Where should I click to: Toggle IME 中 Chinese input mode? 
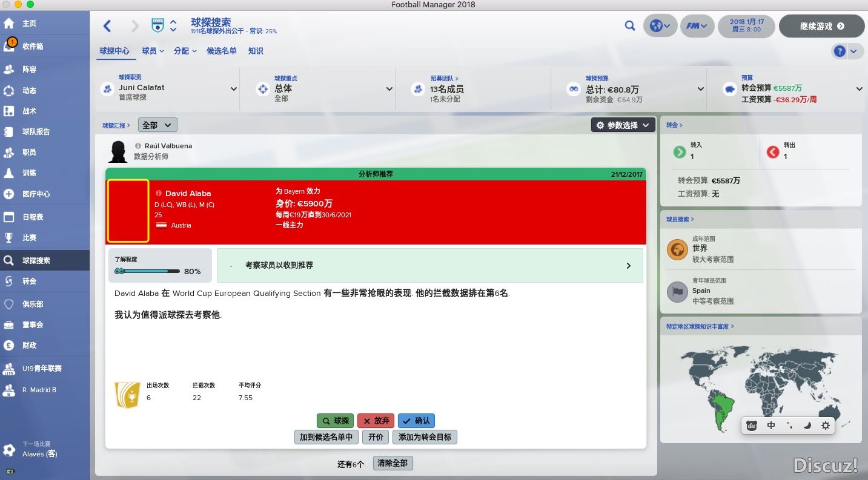pos(771,426)
